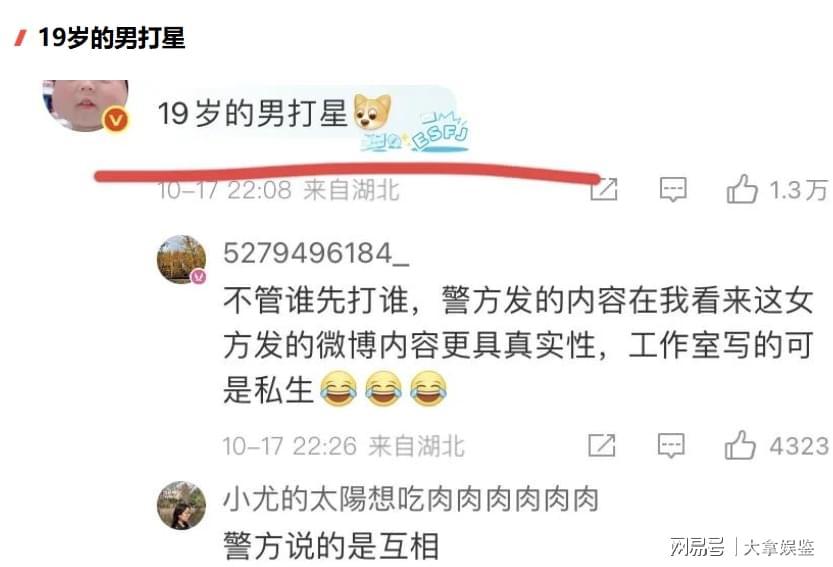
Task: Click the 4323 like count
Action: tap(799, 446)
